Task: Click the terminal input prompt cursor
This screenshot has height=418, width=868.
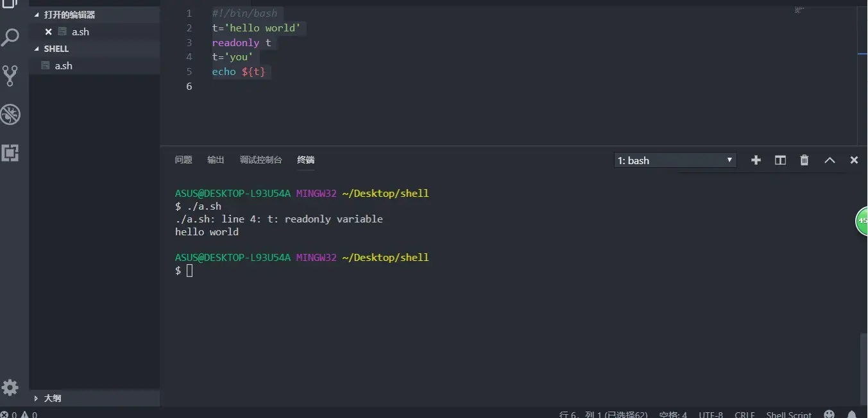Action: click(189, 271)
